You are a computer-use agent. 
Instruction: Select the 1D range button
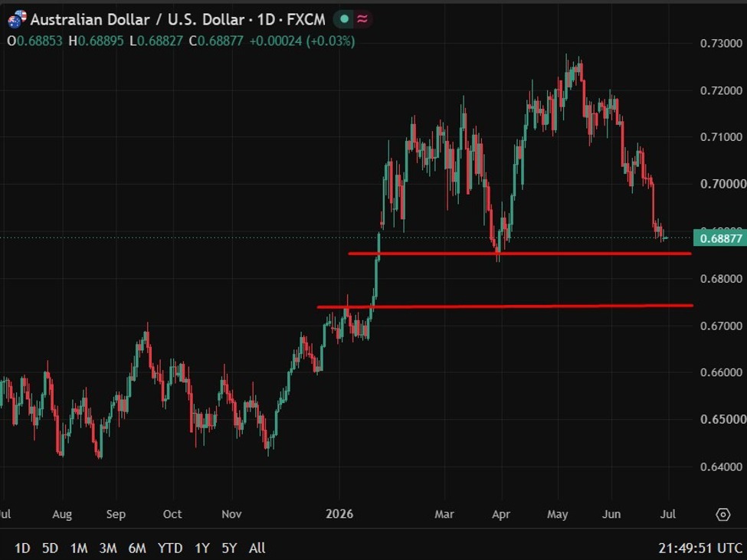22,548
